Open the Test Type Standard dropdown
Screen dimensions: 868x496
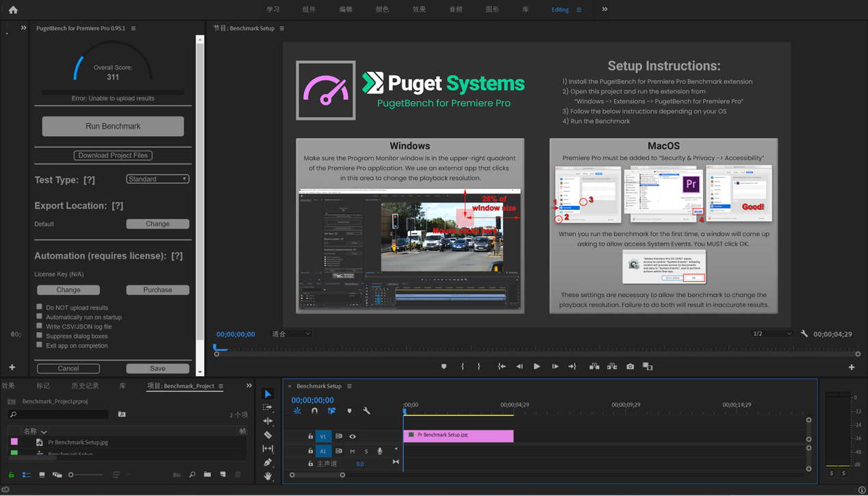point(157,179)
